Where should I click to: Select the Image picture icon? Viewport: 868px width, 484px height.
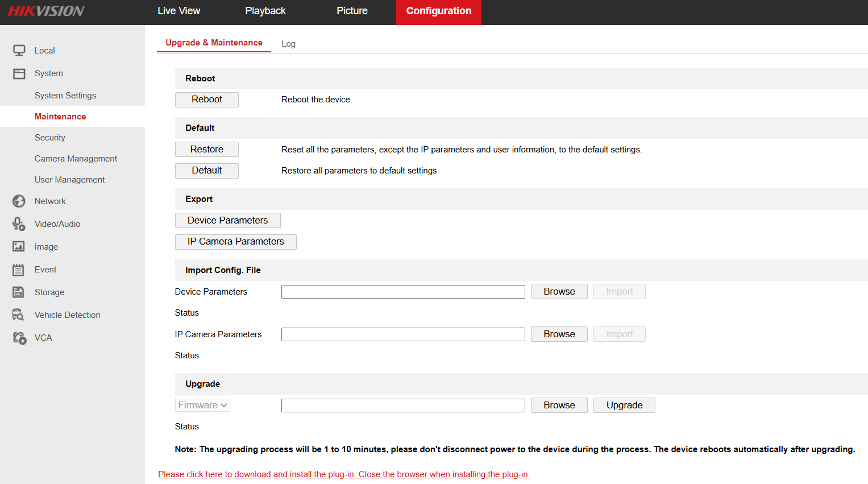click(x=19, y=246)
